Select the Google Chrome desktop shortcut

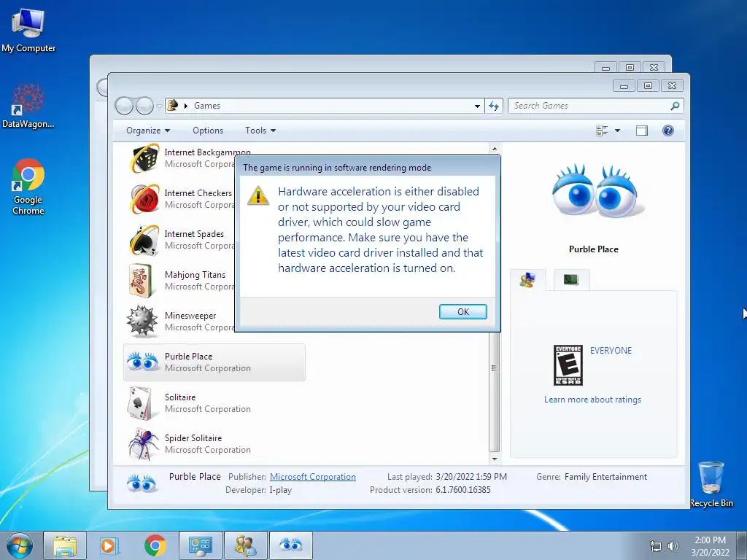pyautogui.click(x=28, y=187)
